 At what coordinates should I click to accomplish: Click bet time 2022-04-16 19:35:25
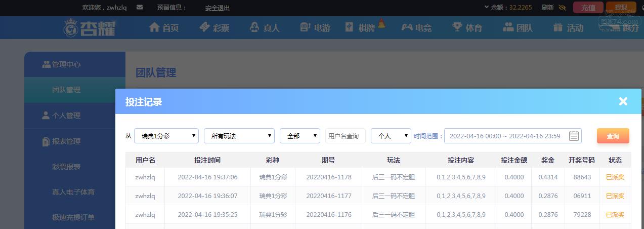click(x=207, y=215)
